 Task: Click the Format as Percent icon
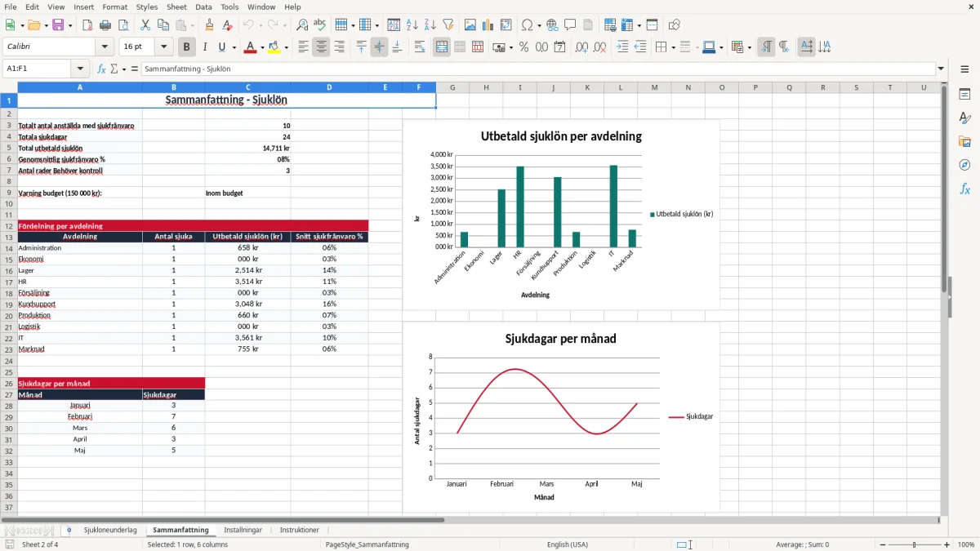click(523, 47)
